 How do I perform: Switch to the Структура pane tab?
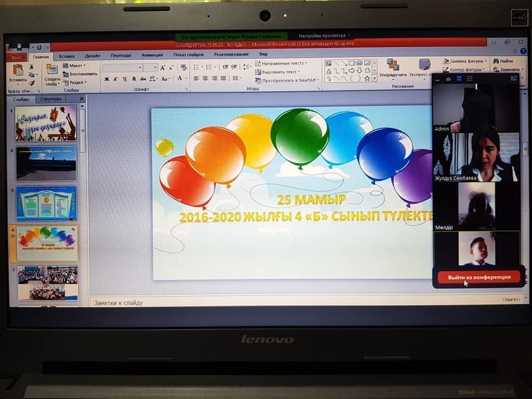[x=51, y=99]
